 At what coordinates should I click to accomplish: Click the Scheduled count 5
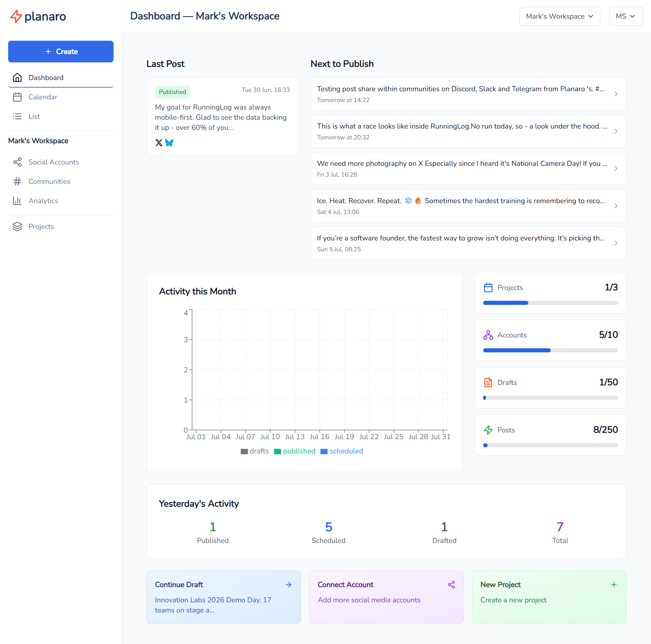pyautogui.click(x=329, y=527)
